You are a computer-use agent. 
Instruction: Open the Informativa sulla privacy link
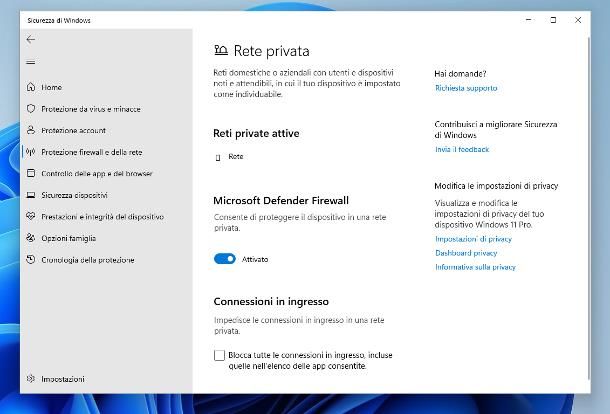click(475, 267)
